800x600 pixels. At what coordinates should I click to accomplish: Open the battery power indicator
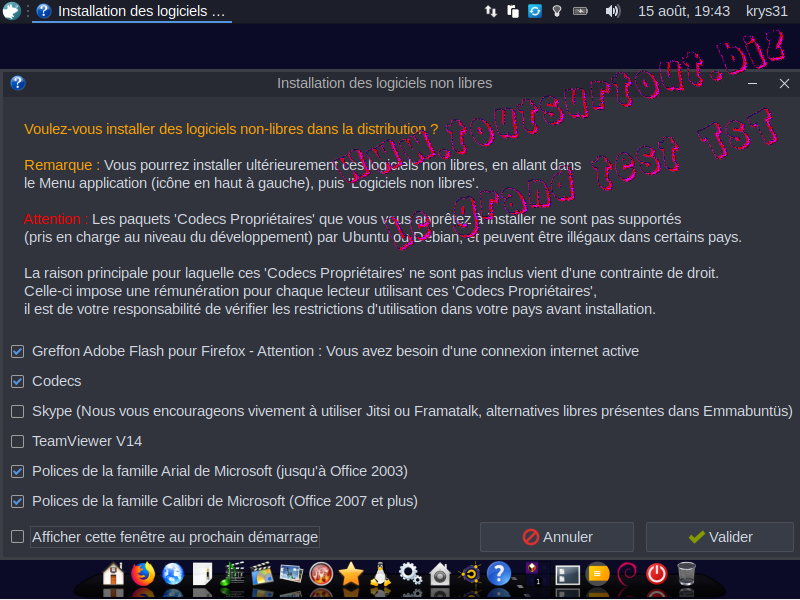click(x=580, y=11)
